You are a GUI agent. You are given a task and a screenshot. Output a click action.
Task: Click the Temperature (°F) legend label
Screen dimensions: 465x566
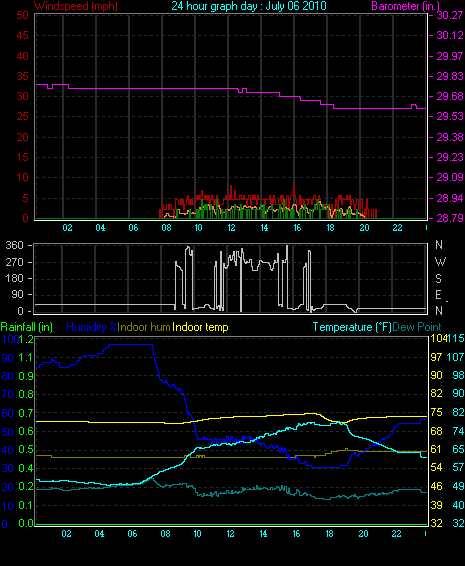click(352, 327)
